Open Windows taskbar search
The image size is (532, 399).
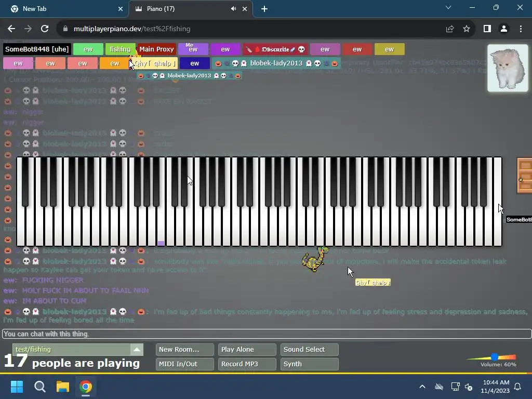(x=40, y=387)
